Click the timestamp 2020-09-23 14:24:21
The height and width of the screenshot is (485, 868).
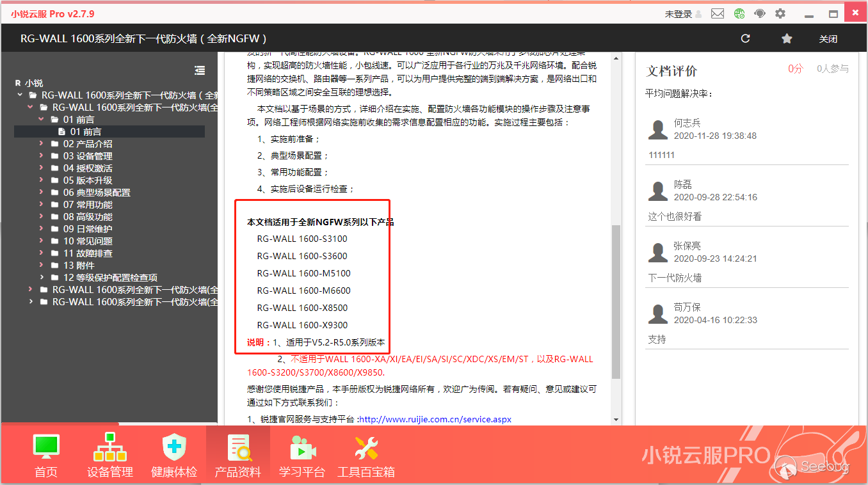click(716, 259)
